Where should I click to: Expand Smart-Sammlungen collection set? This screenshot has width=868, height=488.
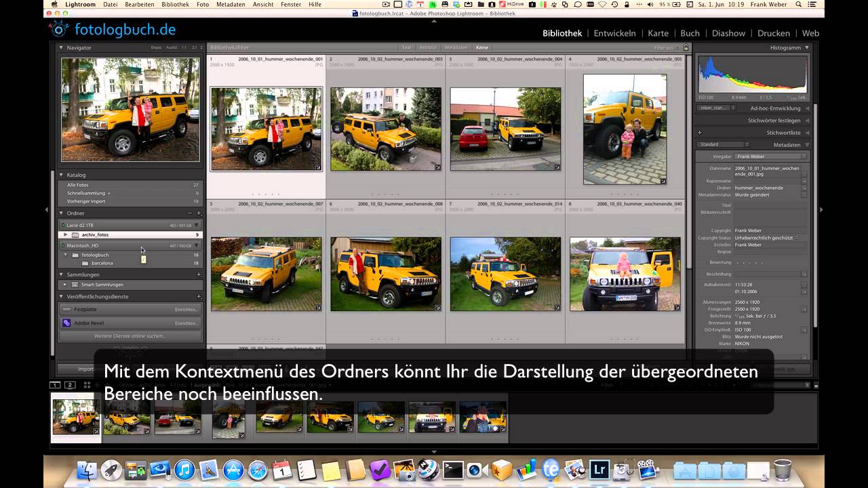pos(66,285)
